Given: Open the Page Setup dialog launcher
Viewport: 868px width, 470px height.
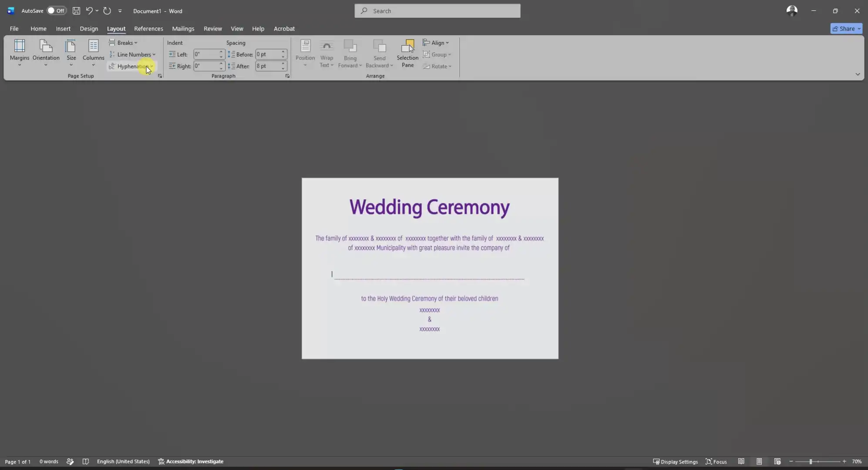Looking at the screenshot, I should [x=160, y=76].
